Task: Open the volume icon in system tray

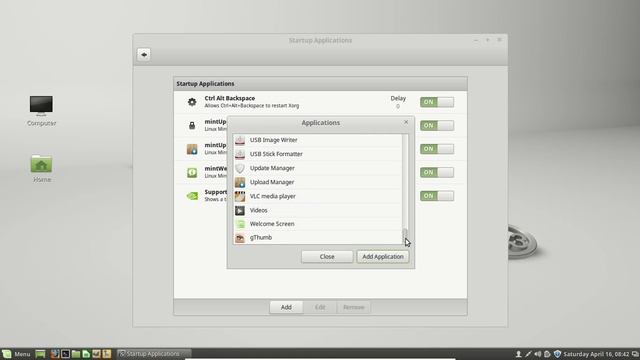Action: [x=538, y=354]
